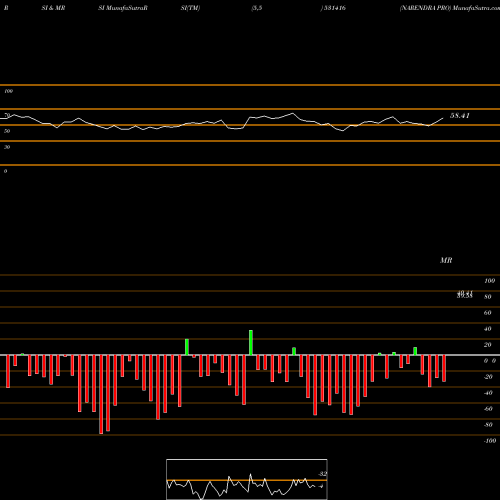Click the -4 value inside the mini chart

321,486
